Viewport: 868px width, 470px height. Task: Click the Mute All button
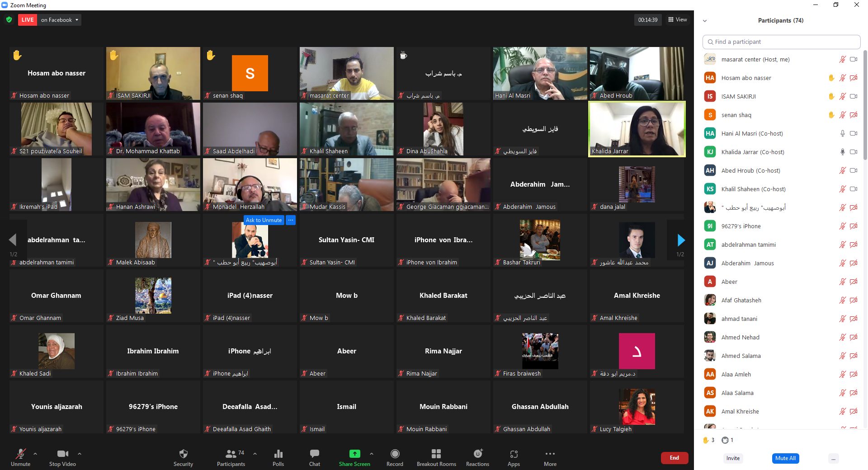[785, 458]
